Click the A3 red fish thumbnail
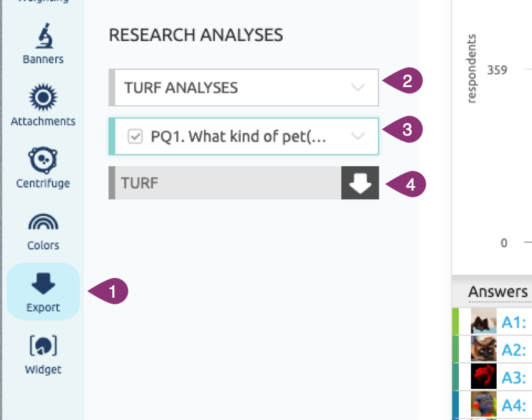 [483, 377]
